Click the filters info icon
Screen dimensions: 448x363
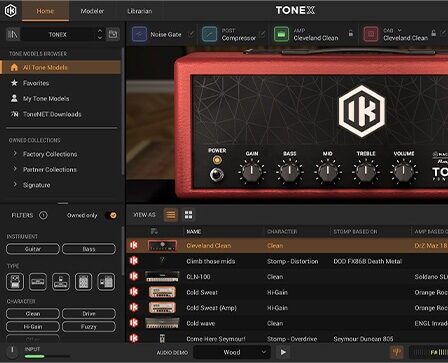point(43,215)
